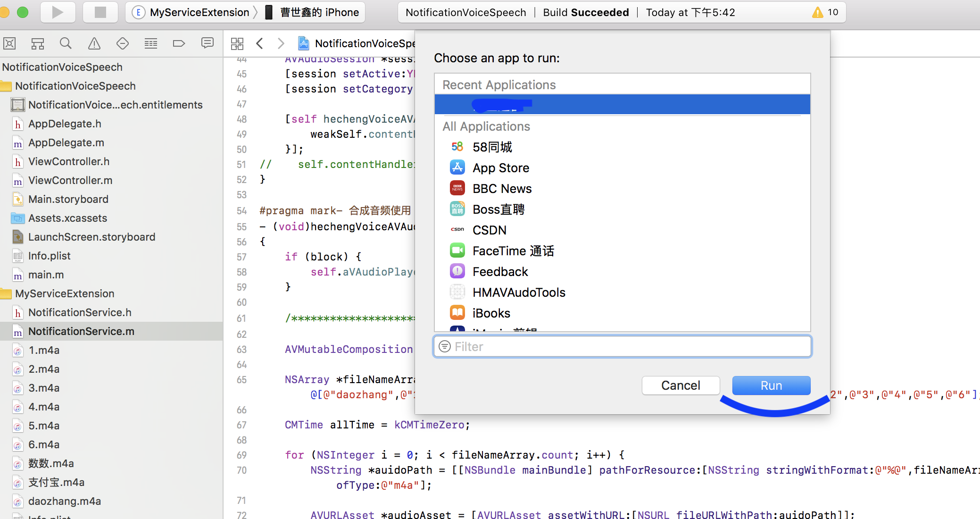This screenshot has height=519, width=980.
Task: Open the Breakpoint navigator icon
Action: click(x=179, y=44)
